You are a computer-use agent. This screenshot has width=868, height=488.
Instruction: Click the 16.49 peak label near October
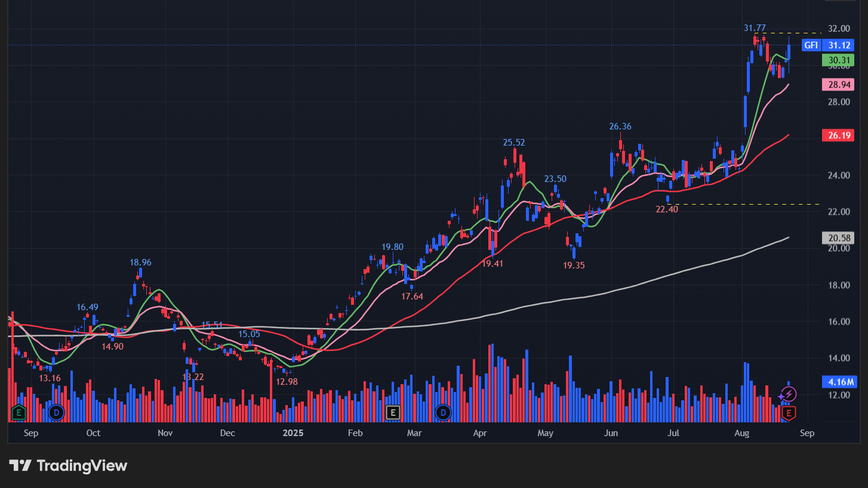(87, 307)
